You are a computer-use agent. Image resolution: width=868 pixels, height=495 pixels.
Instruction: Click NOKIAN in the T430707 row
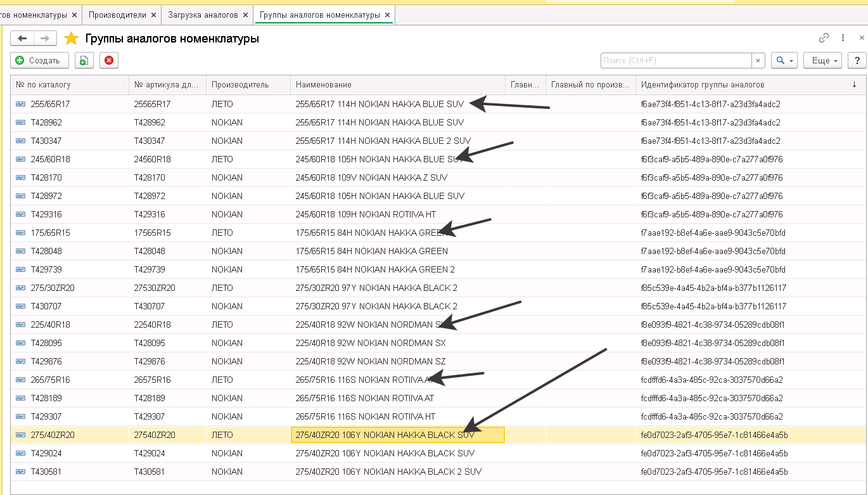(227, 306)
